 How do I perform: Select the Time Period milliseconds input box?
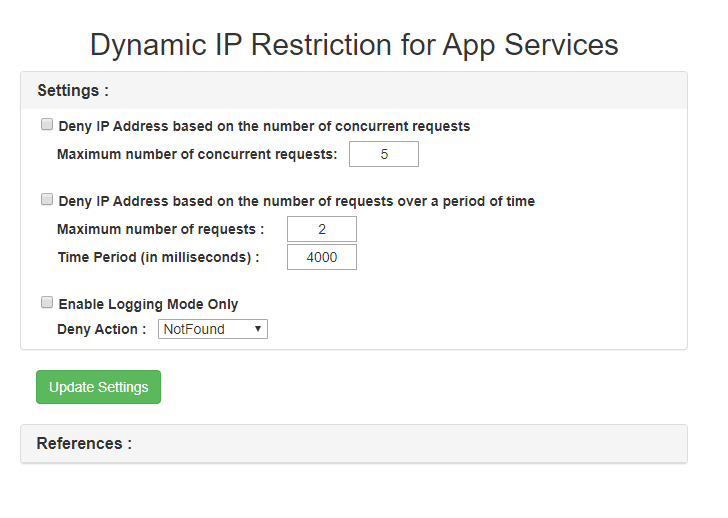[321, 257]
